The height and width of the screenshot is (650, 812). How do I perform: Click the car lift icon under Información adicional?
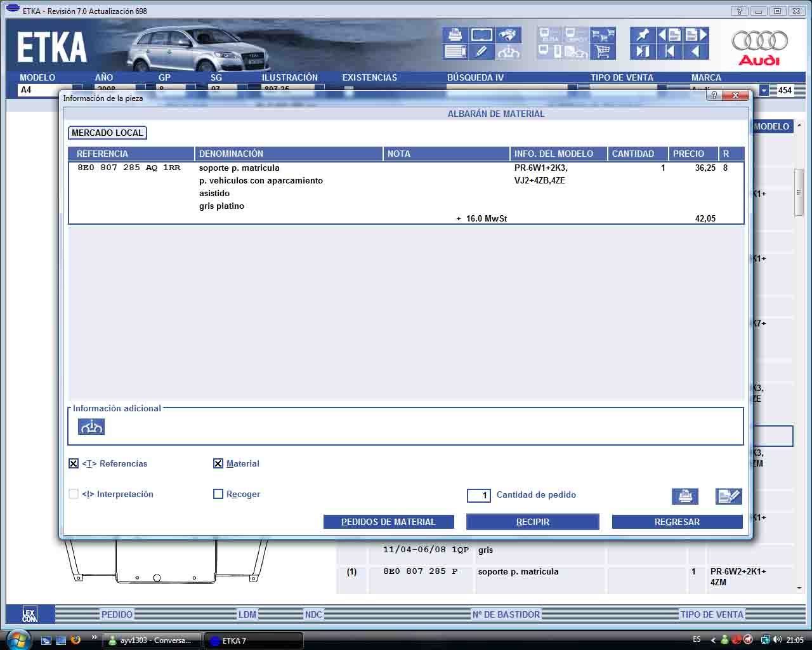91,427
